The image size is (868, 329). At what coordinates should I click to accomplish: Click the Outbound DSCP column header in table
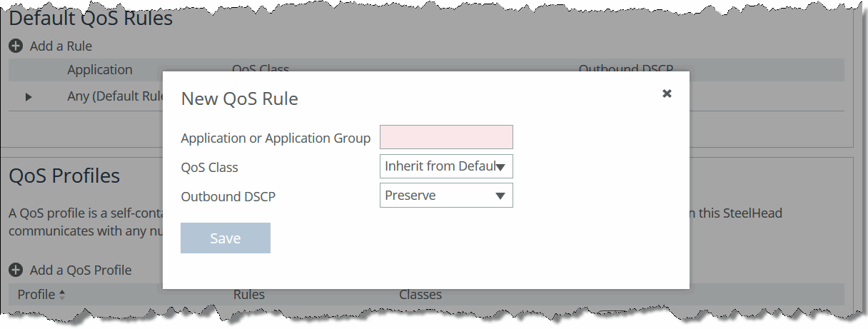click(625, 69)
